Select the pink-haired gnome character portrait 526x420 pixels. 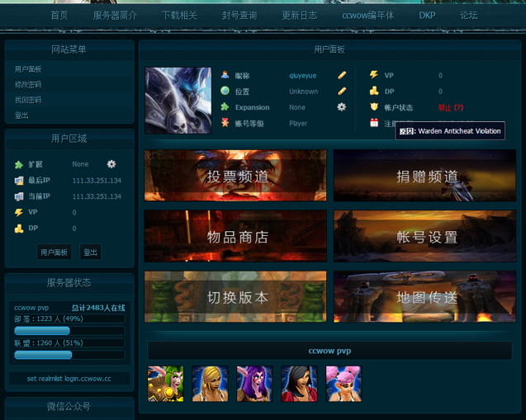coord(344,384)
